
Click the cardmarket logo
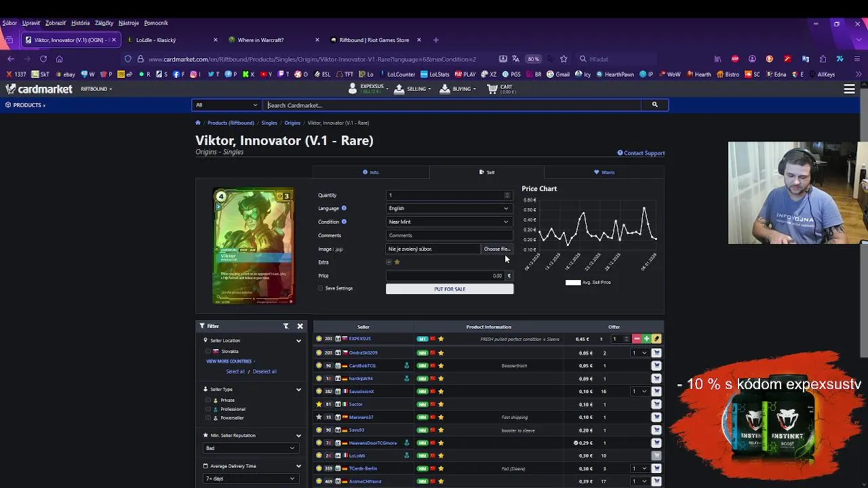pos(39,89)
